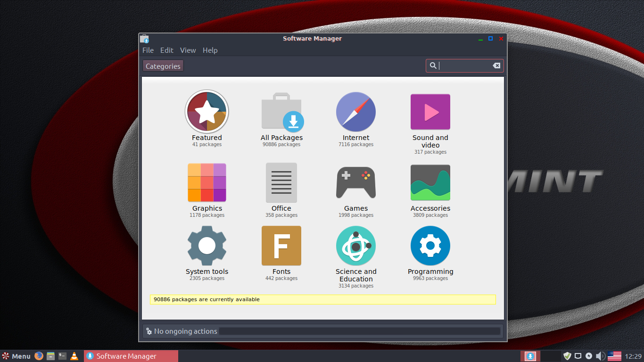The height and width of the screenshot is (362, 644).
Task: Switch to the empty second workspace
Action: pyautogui.click(x=550, y=356)
